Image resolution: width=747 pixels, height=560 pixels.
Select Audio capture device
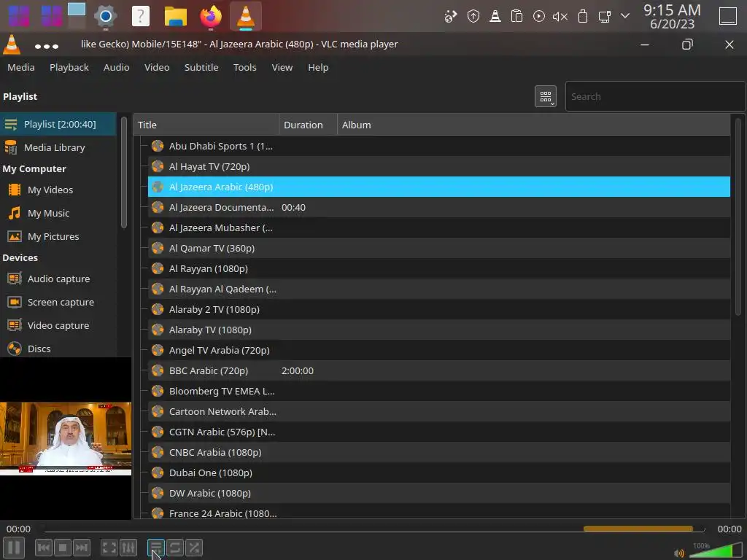point(58,279)
